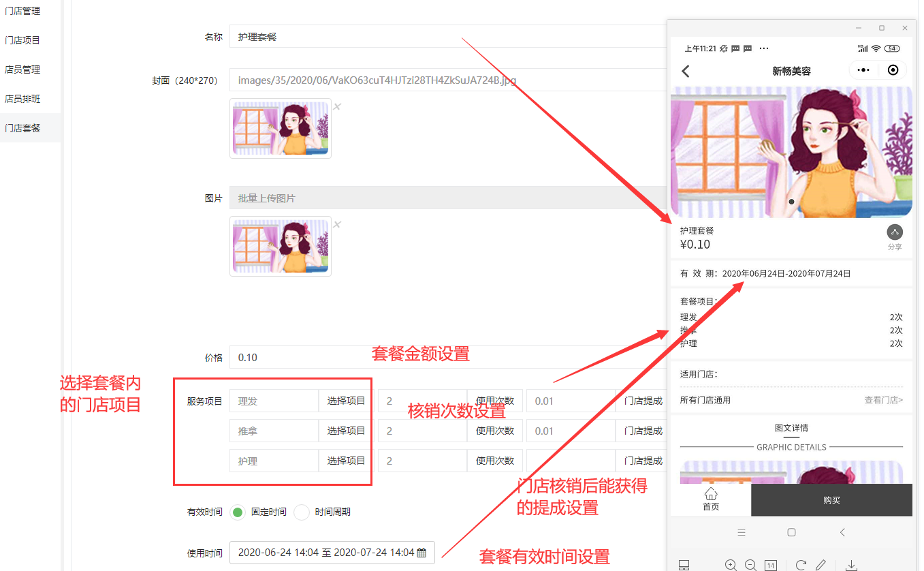
Task: Open 店员管理 in the sidebar
Action: click(22, 70)
